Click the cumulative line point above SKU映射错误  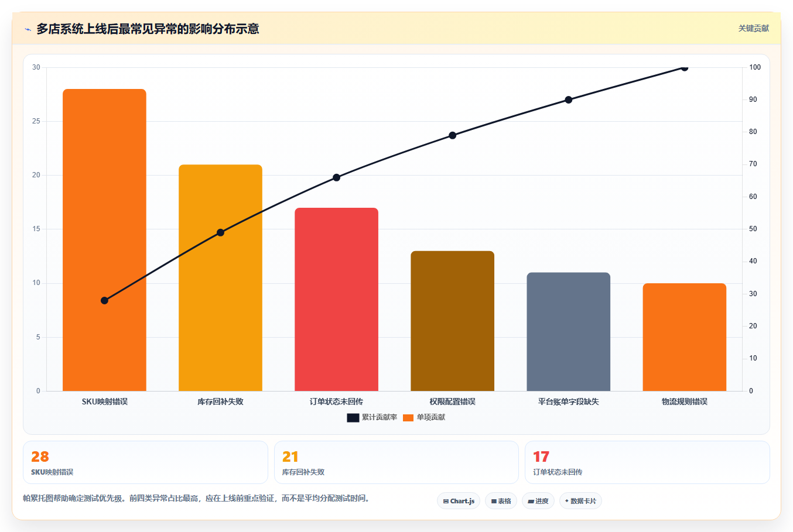[x=104, y=300]
